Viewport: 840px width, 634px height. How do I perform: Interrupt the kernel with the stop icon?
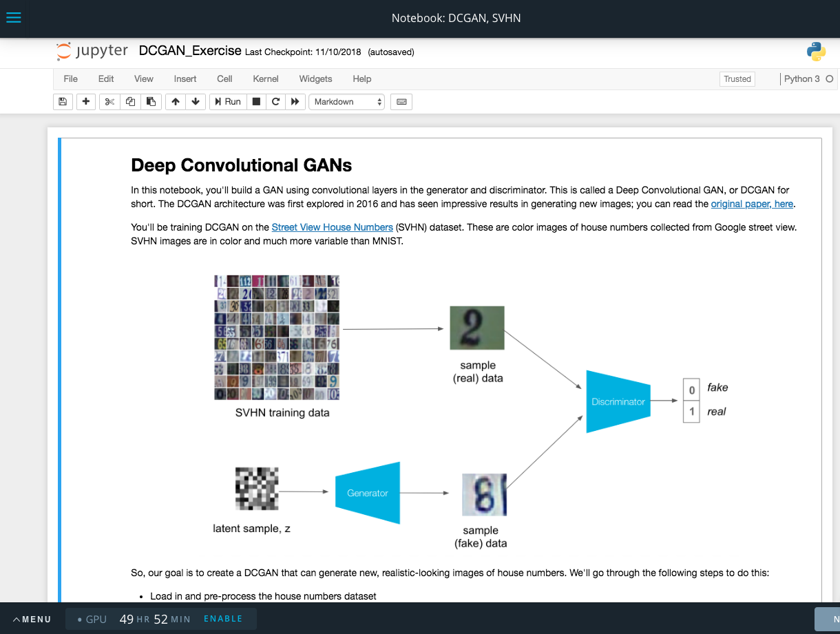(x=255, y=101)
